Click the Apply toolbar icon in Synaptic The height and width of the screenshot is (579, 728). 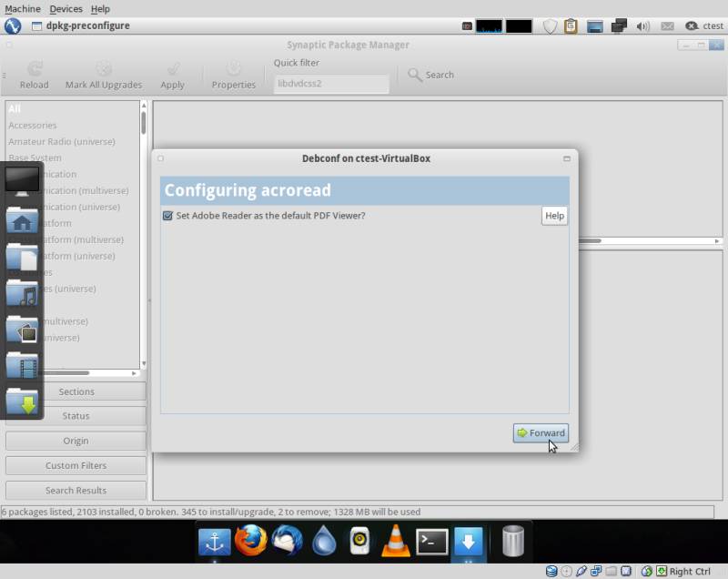(172, 75)
